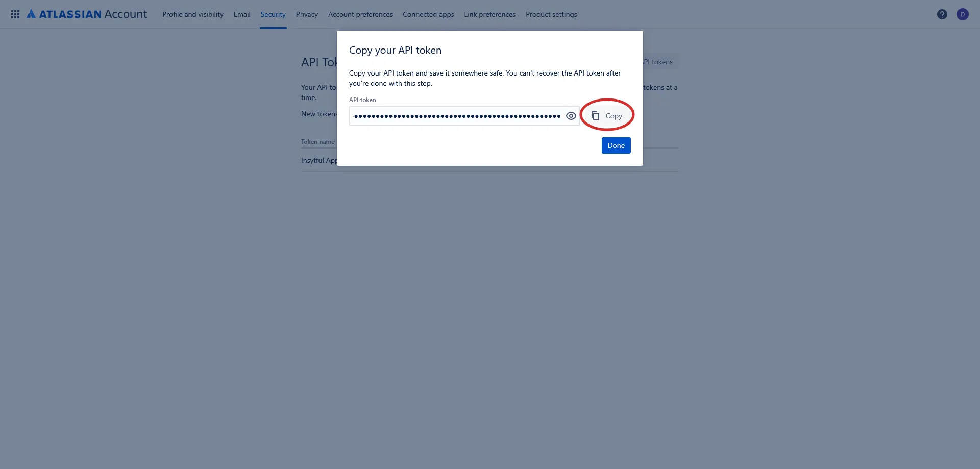Select the Security tab
This screenshot has width=980, height=469.
[x=273, y=14]
